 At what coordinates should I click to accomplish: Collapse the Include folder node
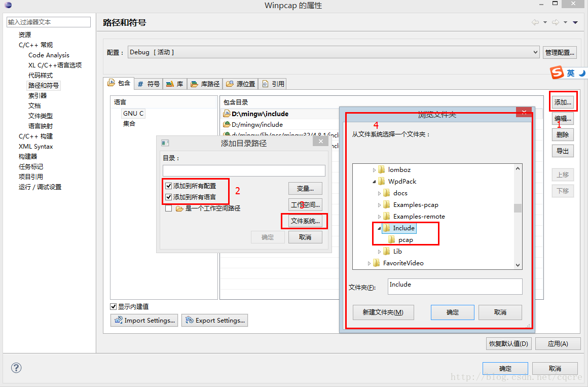click(379, 228)
